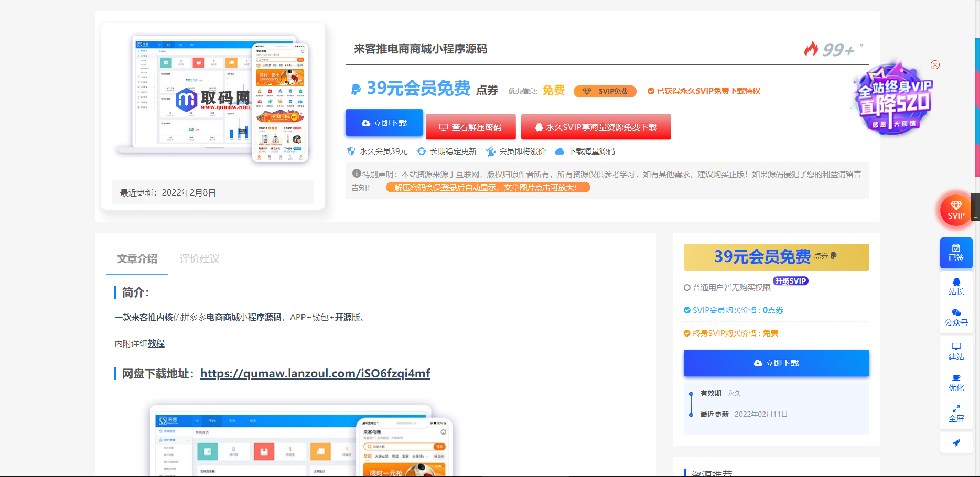Click the article body preview image
This screenshot has height=477, width=980.
(300, 440)
